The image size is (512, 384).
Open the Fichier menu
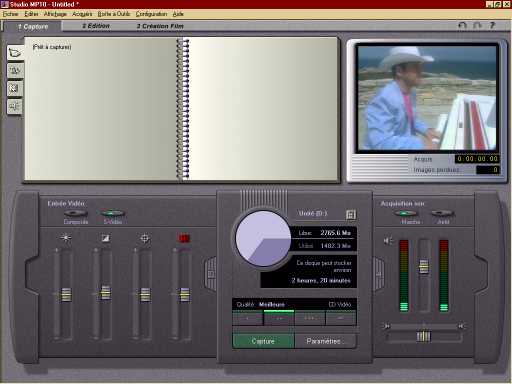[x=10, y=14]
